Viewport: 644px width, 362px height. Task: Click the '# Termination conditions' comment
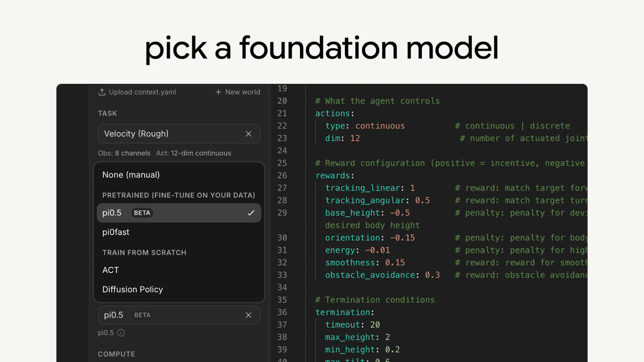[x=375, y=300]
